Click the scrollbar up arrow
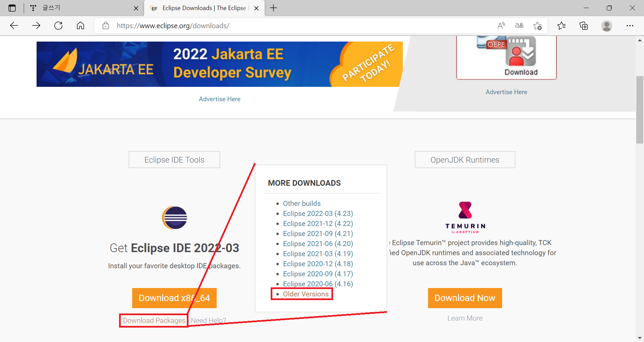The width and height of the screenshot is (644, 342). [640, 40]
